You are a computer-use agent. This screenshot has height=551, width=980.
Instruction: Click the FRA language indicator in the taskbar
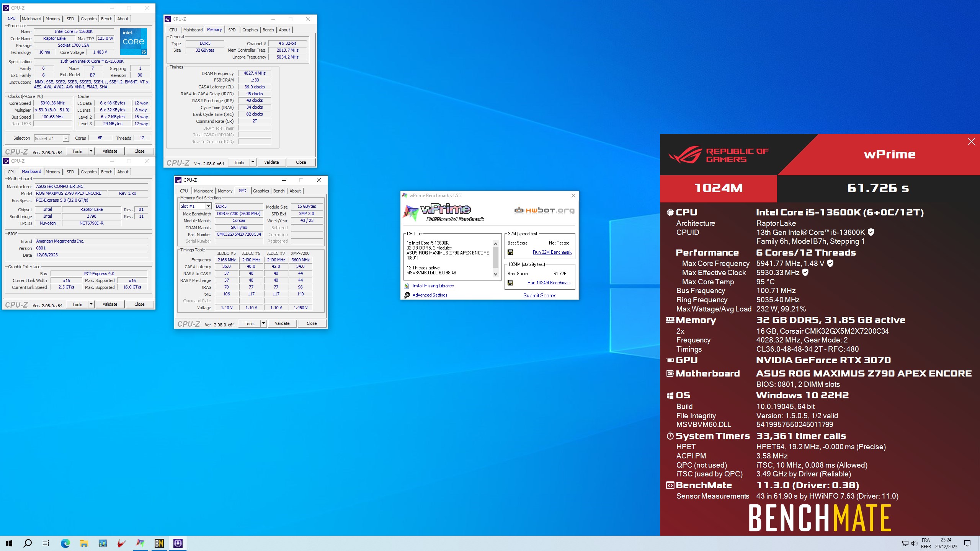click(926, 540)
